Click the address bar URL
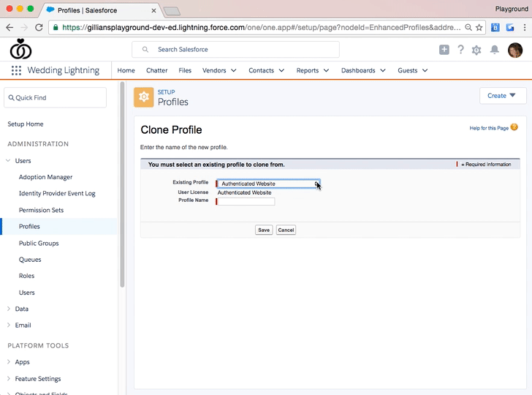The image size is (532, 395). coord(262,28)
